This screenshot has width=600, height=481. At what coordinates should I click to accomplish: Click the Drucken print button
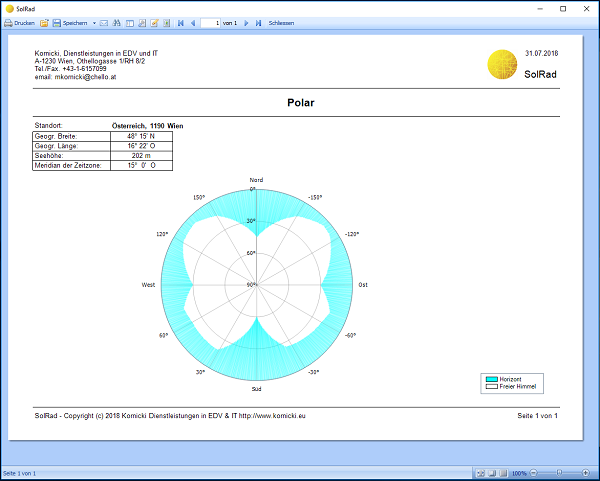[19, 22]
